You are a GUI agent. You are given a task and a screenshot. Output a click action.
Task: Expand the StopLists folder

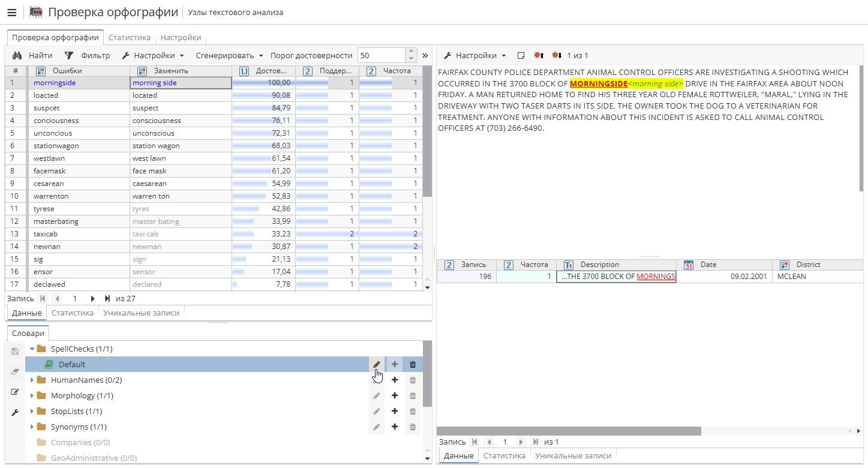coord(32,411)
